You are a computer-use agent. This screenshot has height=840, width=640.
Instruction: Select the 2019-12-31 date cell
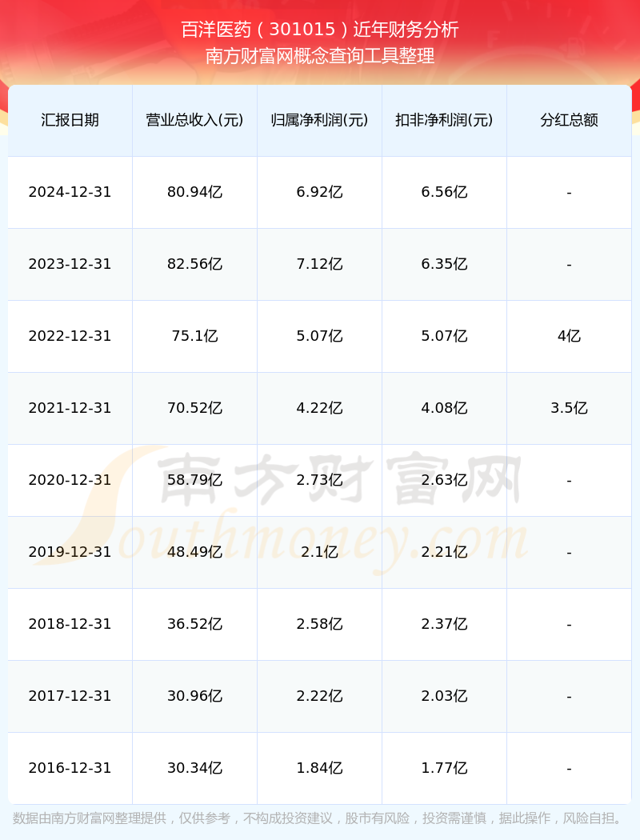pyautogui.click(x=70, y=553)
